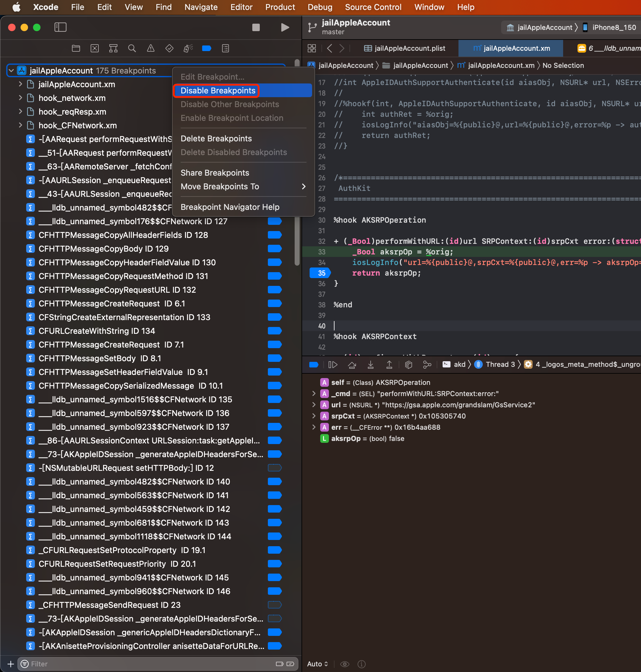
Task: Open the Project navigator folder icon
Action: point(76,49)
